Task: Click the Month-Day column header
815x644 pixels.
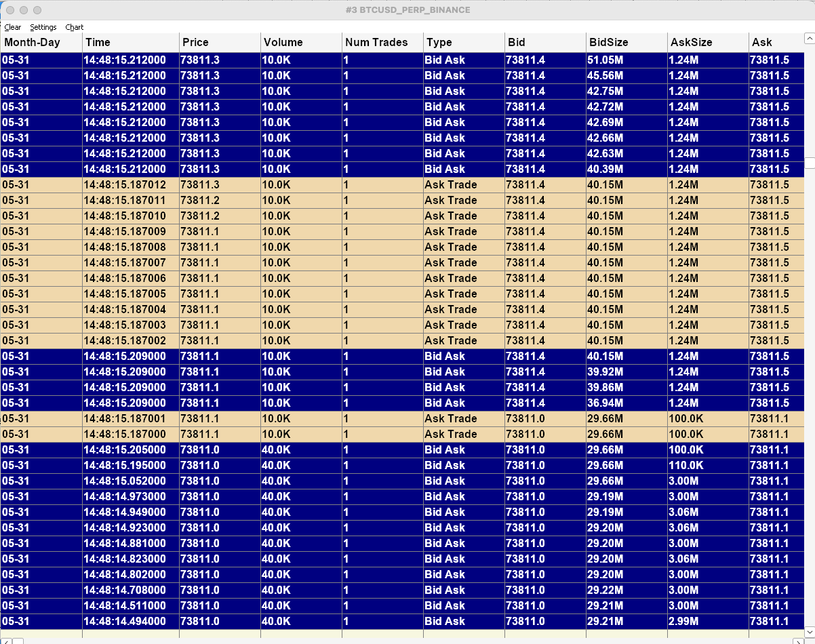Action: [x=41, y=42]
